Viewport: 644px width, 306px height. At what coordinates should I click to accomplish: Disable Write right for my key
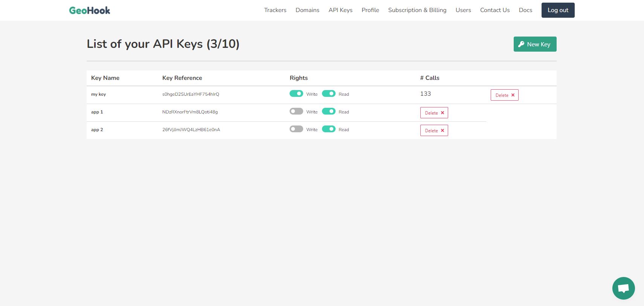click(296, 93)
